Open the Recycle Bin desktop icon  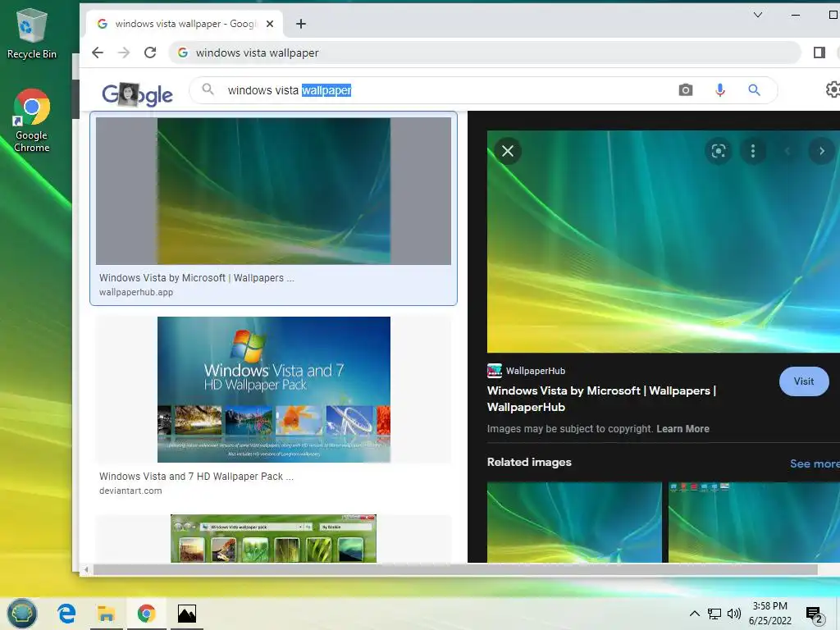[x=32, y=33]
